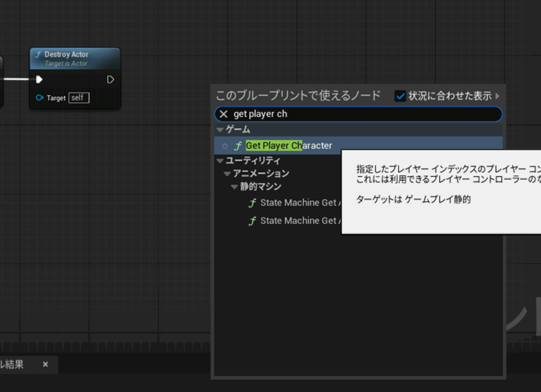Click the first State Machine Get function icon
This screenshot has height=392, width=541.
pyautogui.click(x=253, y=203)
